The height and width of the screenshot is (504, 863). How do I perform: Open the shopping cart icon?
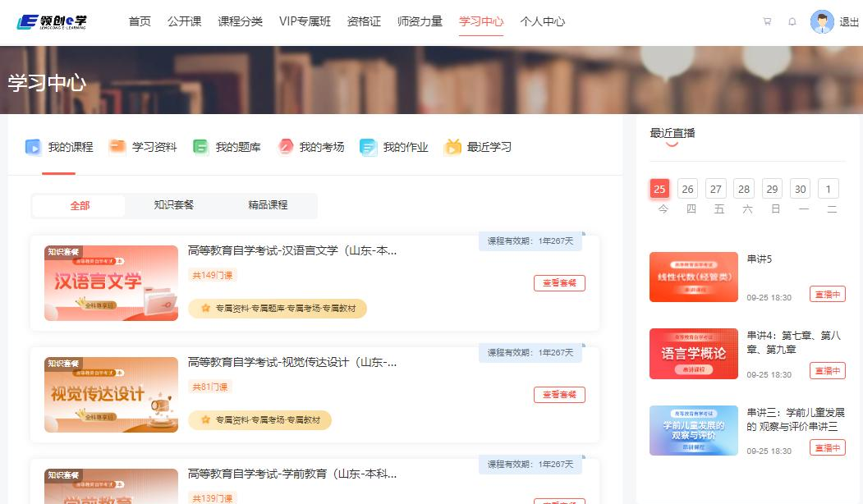pos(768,22)
